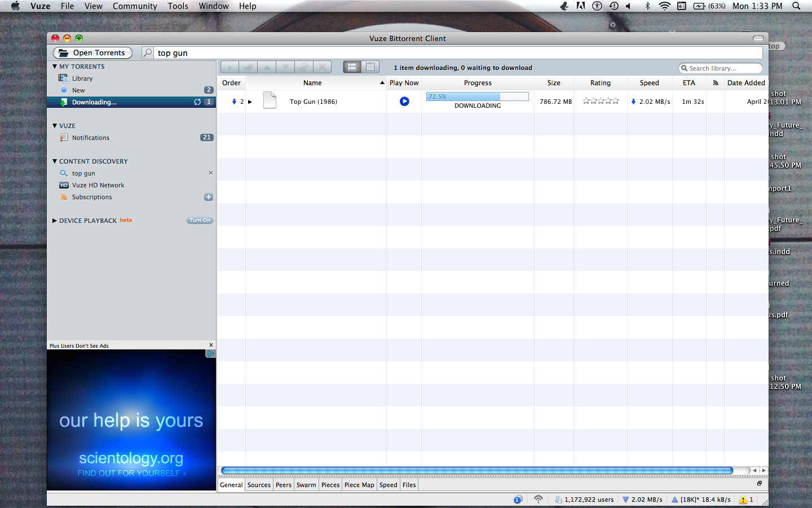Close the Plus Users ad panel
Image resolution: width=812 pixels, height=508 pixels.
(x=211, y=345)
